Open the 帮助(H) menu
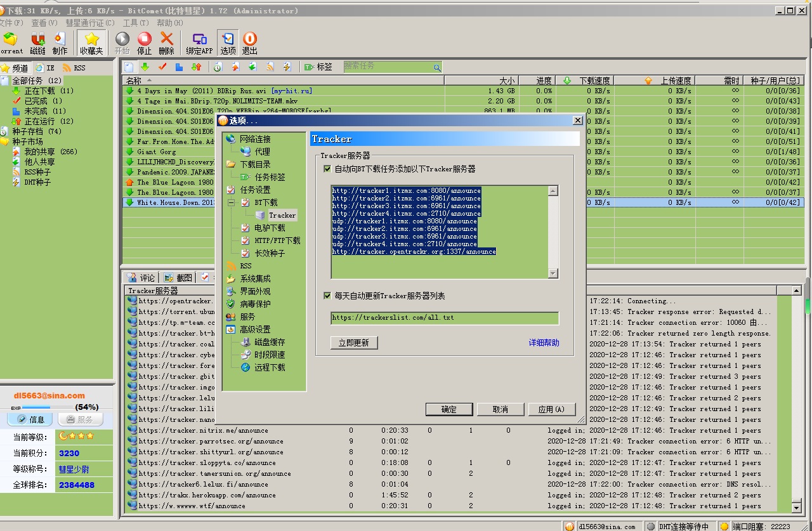Screen dimensions: 812x531 coord(169,23)
